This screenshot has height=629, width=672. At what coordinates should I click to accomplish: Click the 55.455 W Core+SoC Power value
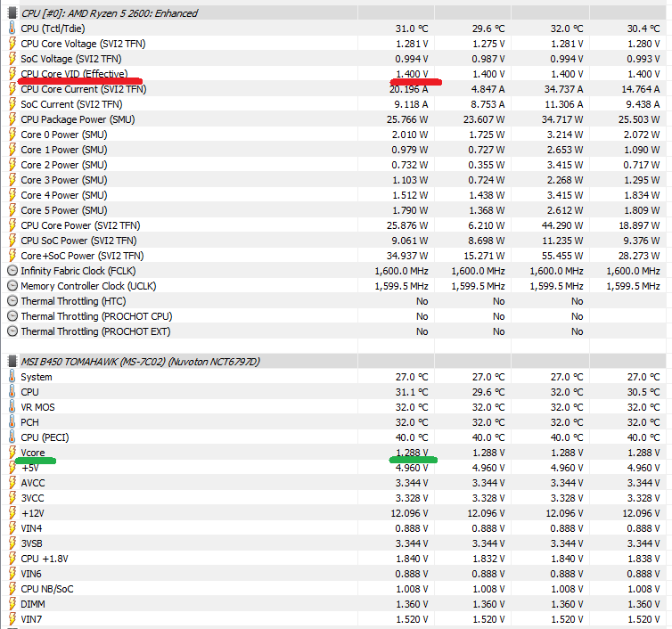tap(562, 256)
